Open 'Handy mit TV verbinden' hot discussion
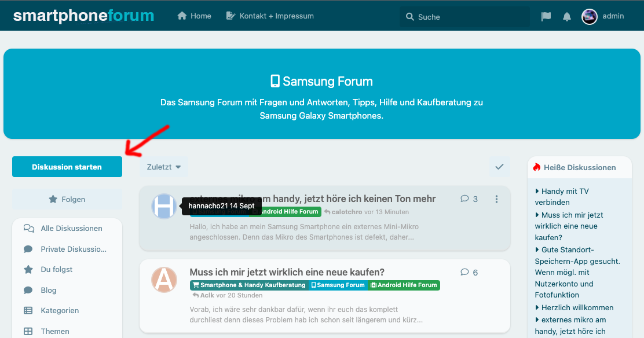The height and width of the screenshot is (338, 644). click(x=562, y=197)
